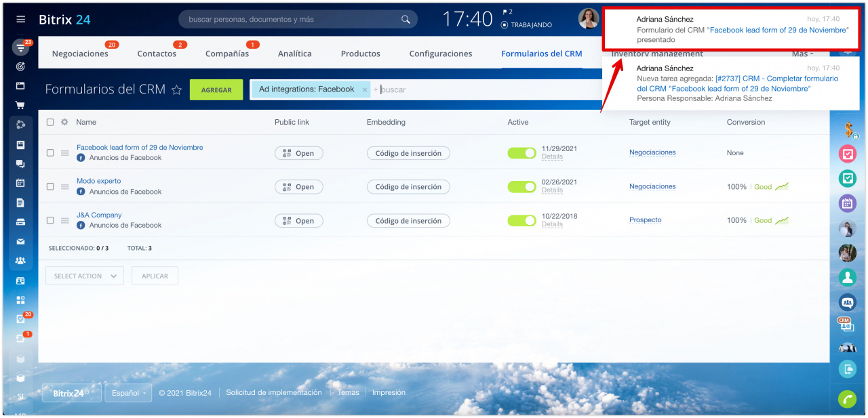Image resolution: width=868 pixels, height=418 pixels.
Task: Toggle Active switch for J&A Company
Action: point(521,221)
